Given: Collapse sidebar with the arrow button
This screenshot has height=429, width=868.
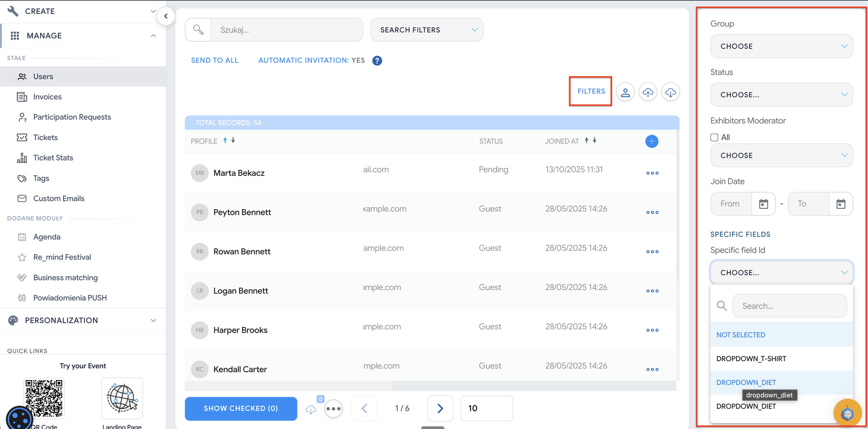Looking at the screenshot, I should (166, 16).
